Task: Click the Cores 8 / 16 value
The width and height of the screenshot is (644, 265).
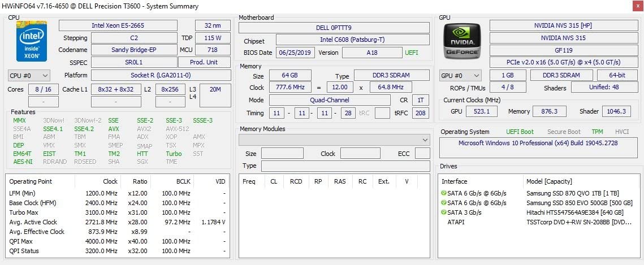Action: click(44, 89)
